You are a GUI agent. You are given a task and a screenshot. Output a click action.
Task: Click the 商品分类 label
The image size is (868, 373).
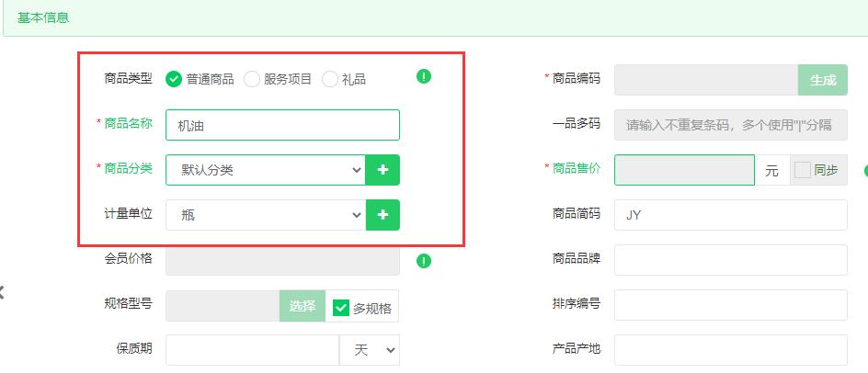pyautogui.click(x=128, y=168)
